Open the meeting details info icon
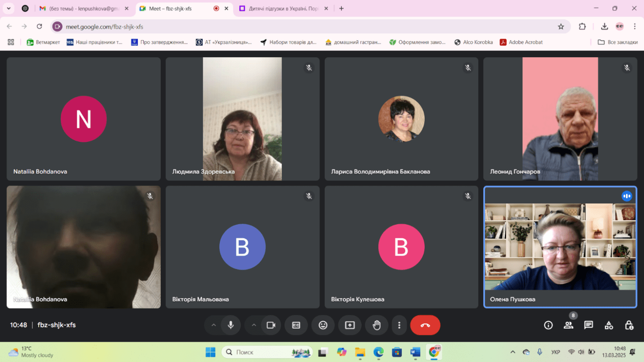Viewport: 644px width, 362px height. (x=548, y=325)
